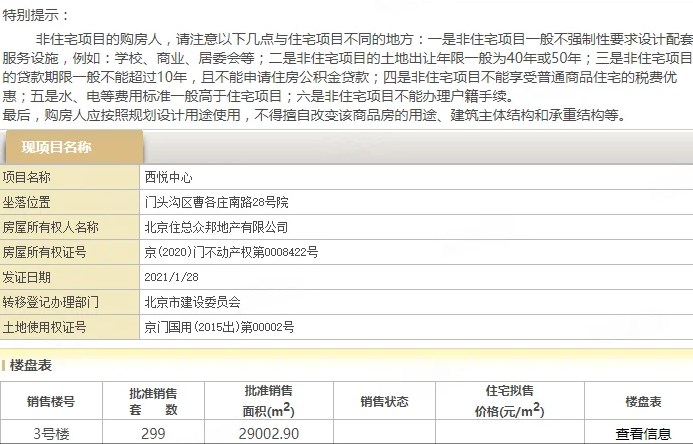The width and height of the screenshot is (693, 444).
Task: Click the department value 北京市建设委员会
Action: click(193, 302)
